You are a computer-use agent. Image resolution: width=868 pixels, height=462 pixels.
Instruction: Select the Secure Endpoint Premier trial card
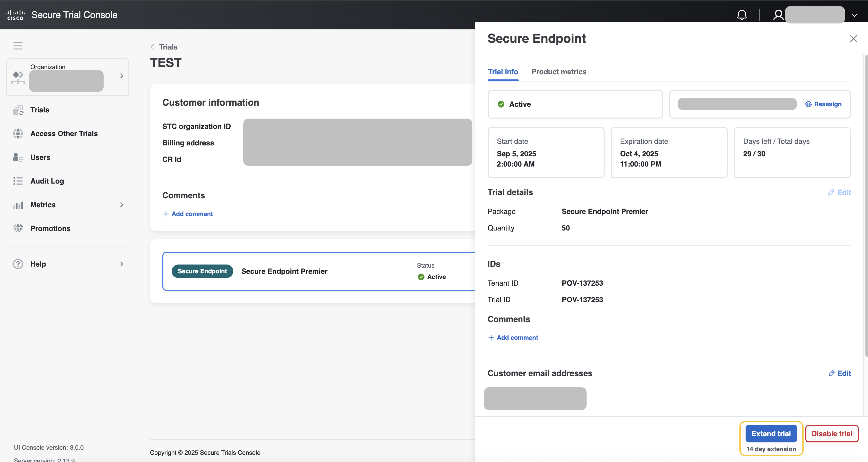point(319,271)
